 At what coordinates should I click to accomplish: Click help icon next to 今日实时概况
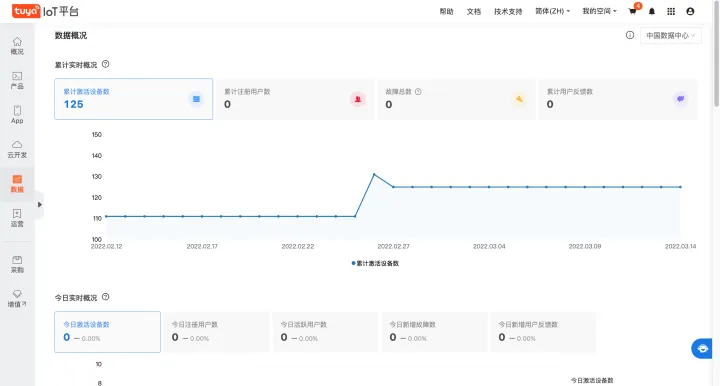coord(106,297)
